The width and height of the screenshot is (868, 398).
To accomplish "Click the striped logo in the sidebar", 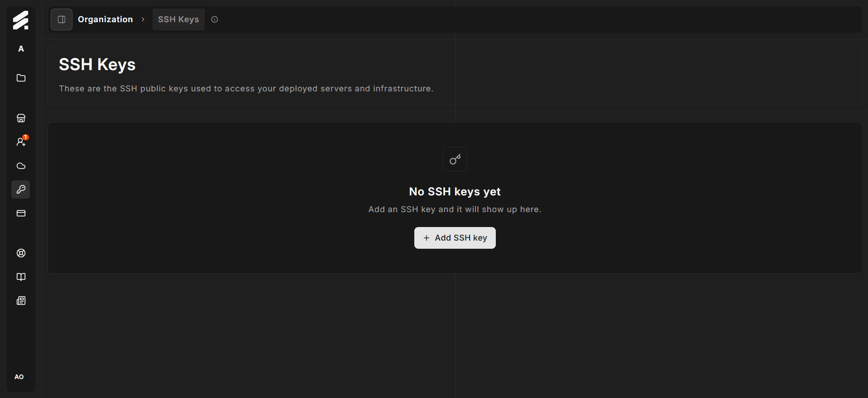I will click(x=20, y=20).
